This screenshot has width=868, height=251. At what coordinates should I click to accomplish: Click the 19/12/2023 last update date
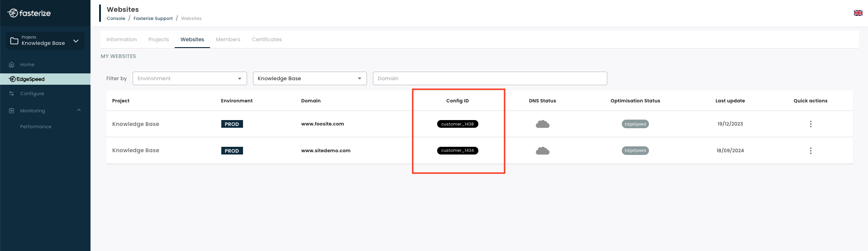(x=730, y=124)
